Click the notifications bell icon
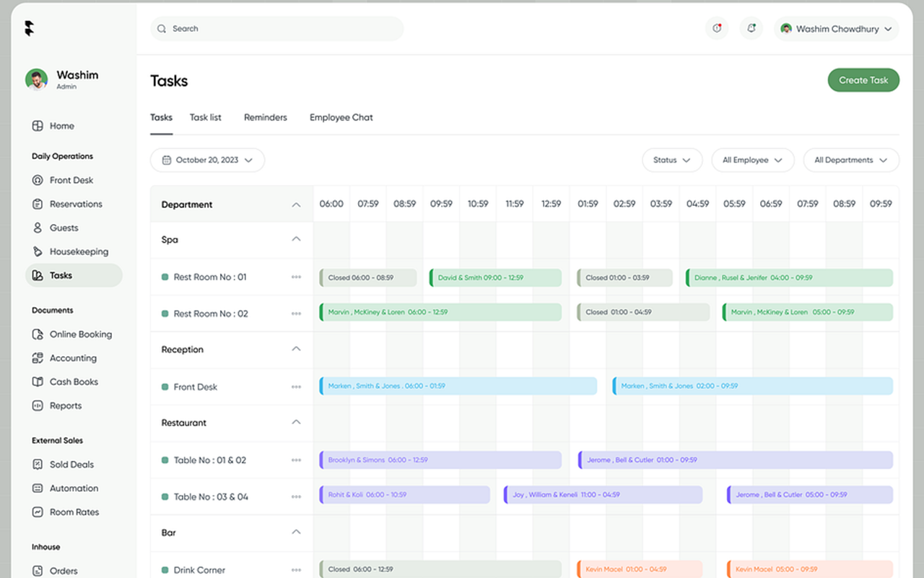The width and height of the screenshot is (924, 578). point(751,28)
